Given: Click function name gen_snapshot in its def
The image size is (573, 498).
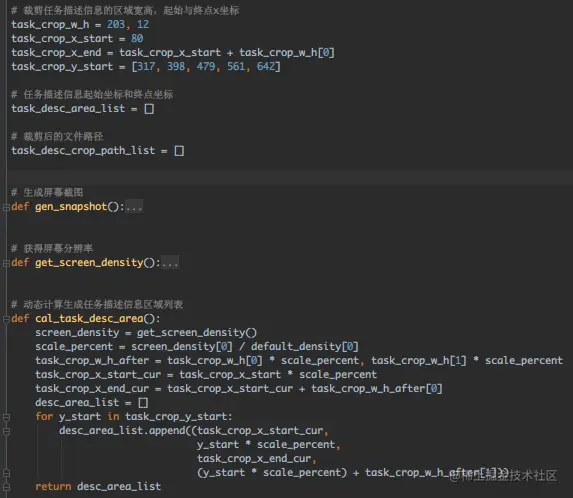Looking at the screenshot, I should coord(71,207).
